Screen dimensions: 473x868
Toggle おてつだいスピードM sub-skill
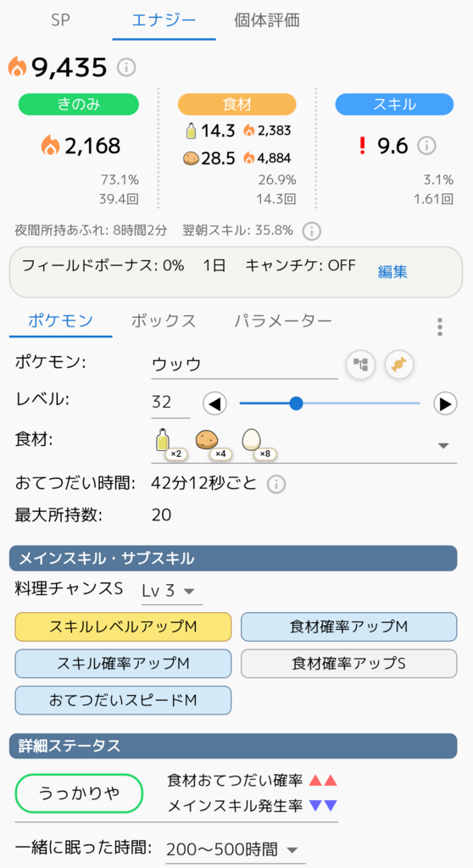tap(123, 700)
